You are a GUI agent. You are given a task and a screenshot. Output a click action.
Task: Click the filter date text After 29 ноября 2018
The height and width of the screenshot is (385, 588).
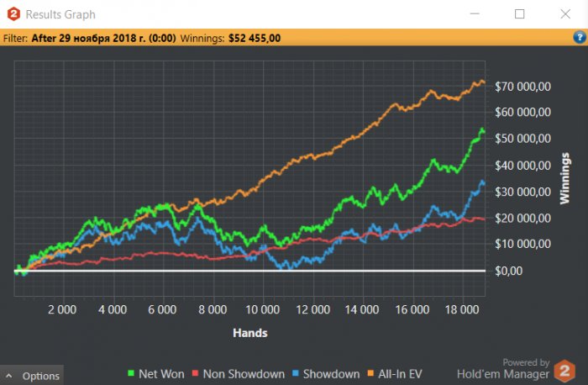(x=103, y=39)
